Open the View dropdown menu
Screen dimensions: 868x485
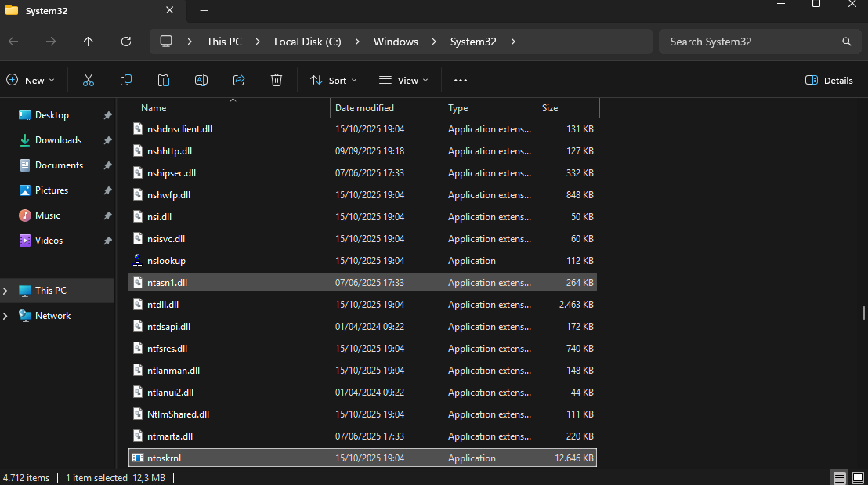tap(403, 80)
